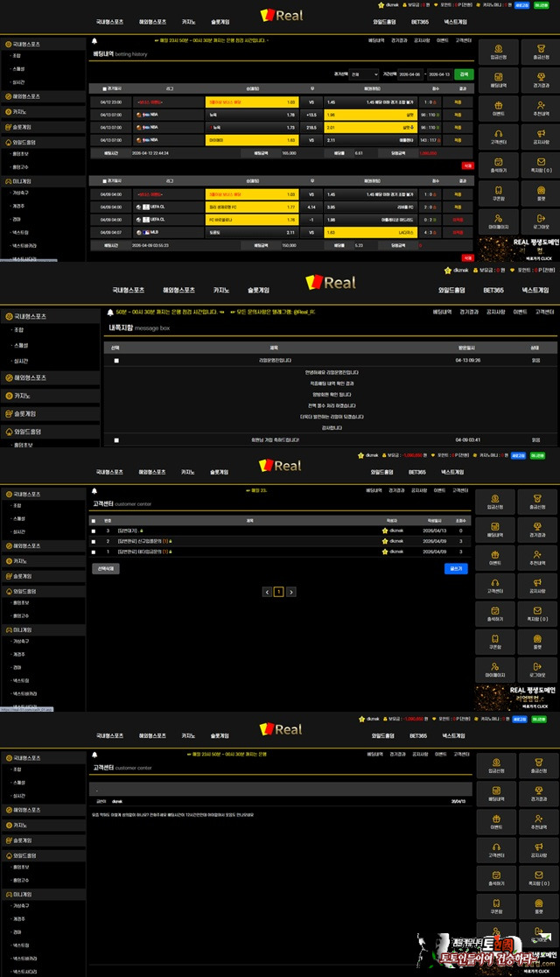Open 입금신청 icon tile beside the inquiry list
Viewport: 560px width, 977px height.
(x=495, y=503)
